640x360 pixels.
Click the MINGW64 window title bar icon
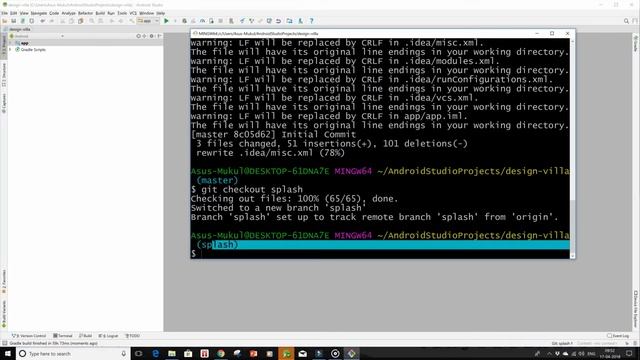pos(195,33)
